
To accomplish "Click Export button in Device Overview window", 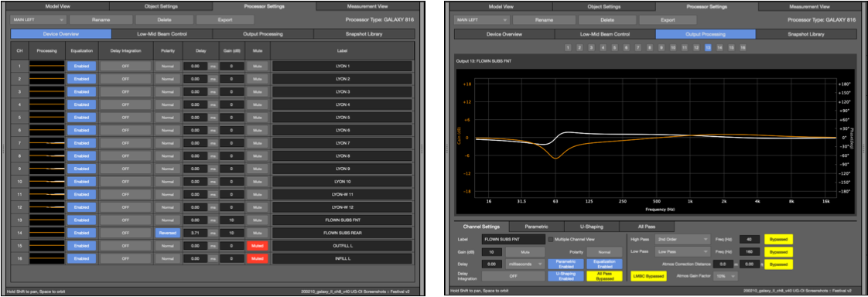I will [225, 19].
